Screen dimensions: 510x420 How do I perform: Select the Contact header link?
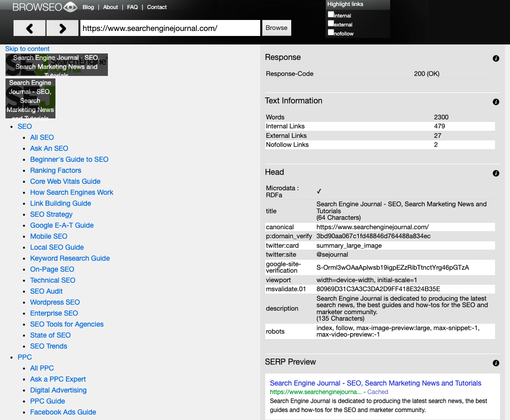(157, 7)
